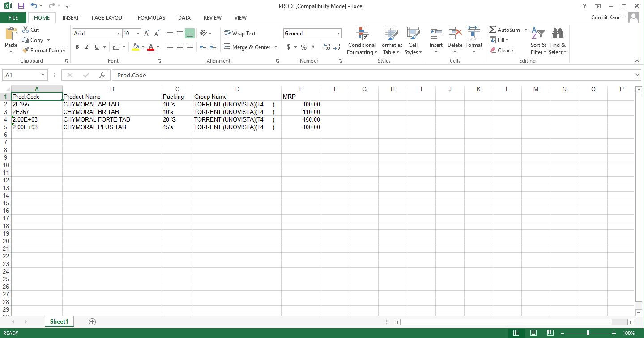This screenshot has height=338, width=644.
Task: Expand the font name dropdown showing Arial
Action: 119,34
